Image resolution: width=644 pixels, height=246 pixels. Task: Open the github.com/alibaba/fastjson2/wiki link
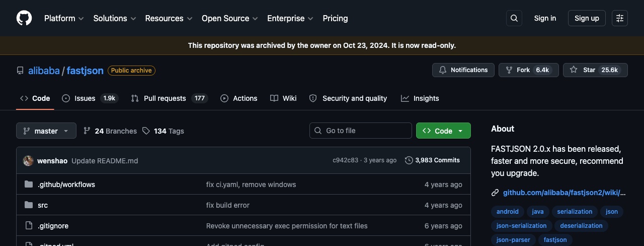click(x=565, y=193)
